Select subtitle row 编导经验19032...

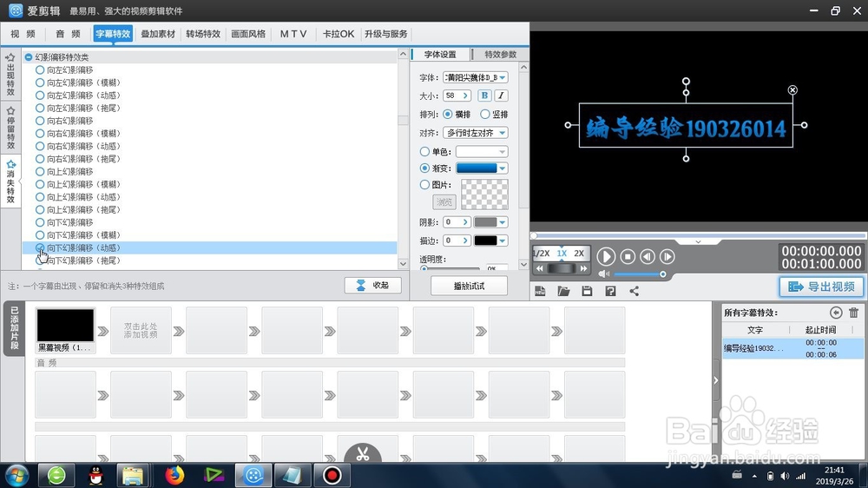[792, 348]
